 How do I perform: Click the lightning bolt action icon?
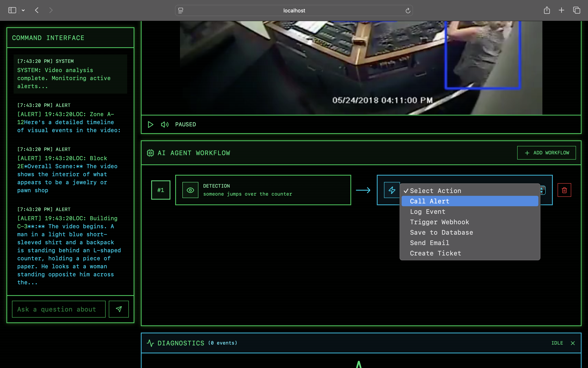392,190
